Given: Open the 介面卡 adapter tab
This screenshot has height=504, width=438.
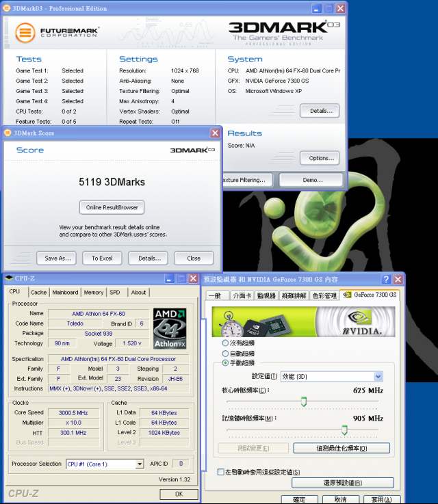Looking at the screenshot, I should tap(242, 295).
